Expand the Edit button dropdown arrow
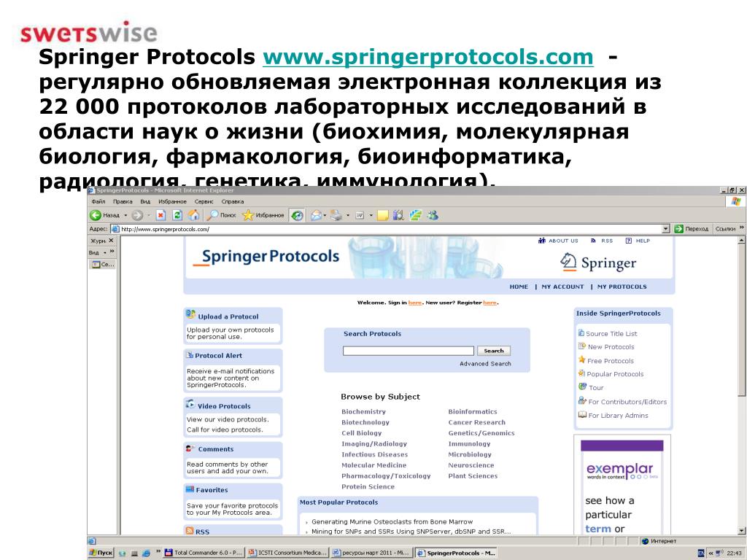 pyautogui.click(x=371, y=215)
